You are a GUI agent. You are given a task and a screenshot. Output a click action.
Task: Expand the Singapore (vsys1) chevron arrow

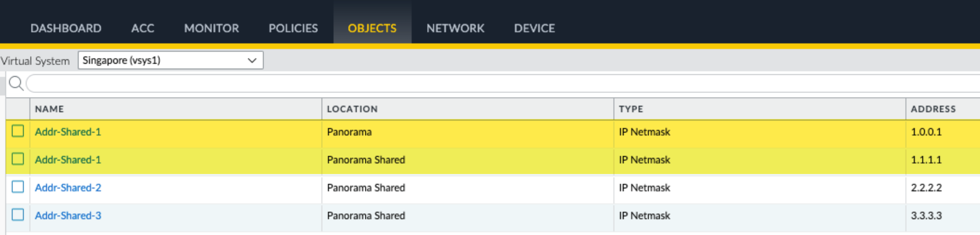tap(252, 61)
